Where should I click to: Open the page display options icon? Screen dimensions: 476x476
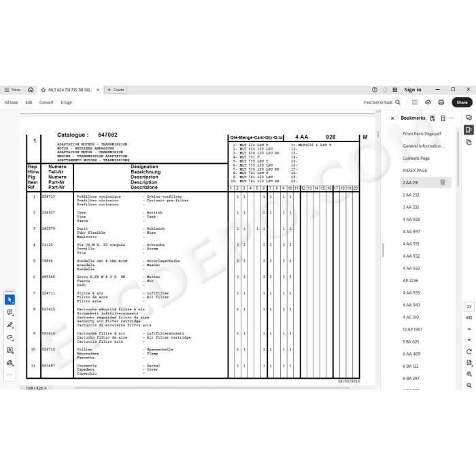pyautogui.click(x=469, y=362)
